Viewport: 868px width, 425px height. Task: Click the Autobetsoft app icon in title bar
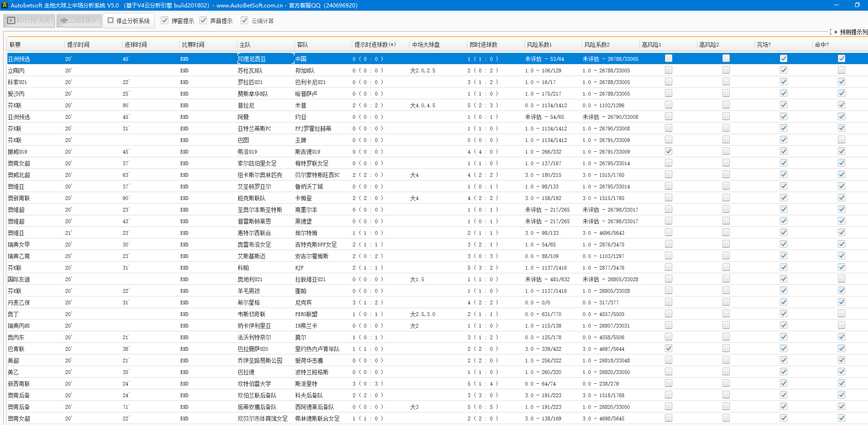(5, 5)
